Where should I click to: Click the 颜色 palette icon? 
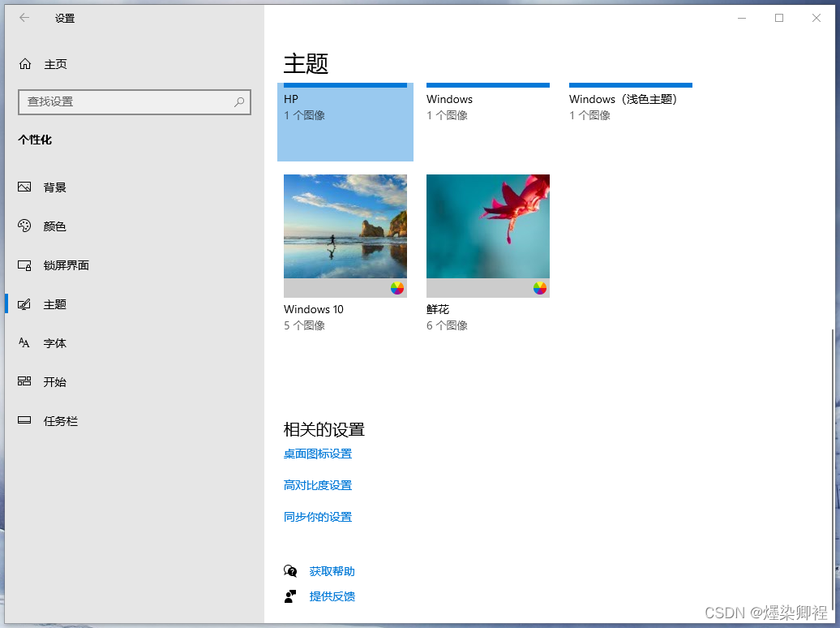click(x=24, y=226)
